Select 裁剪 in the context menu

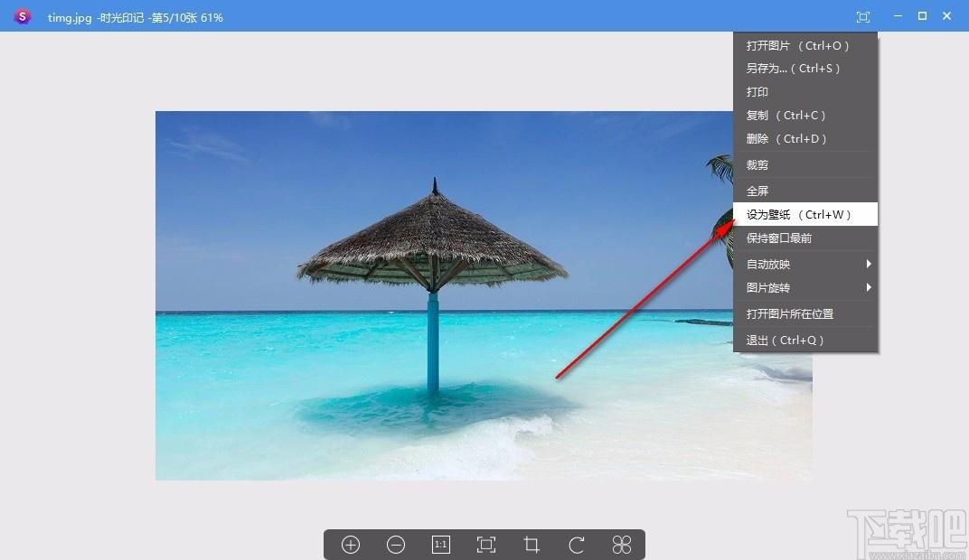805,165
